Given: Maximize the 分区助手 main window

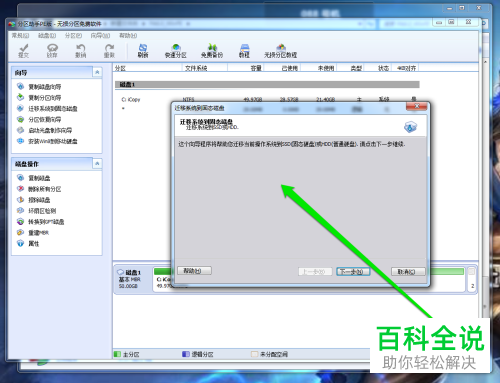Looking at the screenshot, I should point(451,22).
